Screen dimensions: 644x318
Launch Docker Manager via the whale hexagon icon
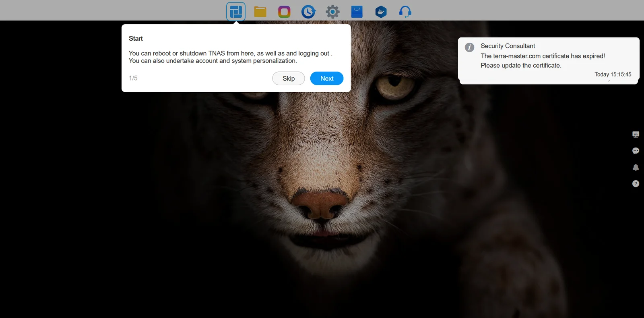[381, 12]
